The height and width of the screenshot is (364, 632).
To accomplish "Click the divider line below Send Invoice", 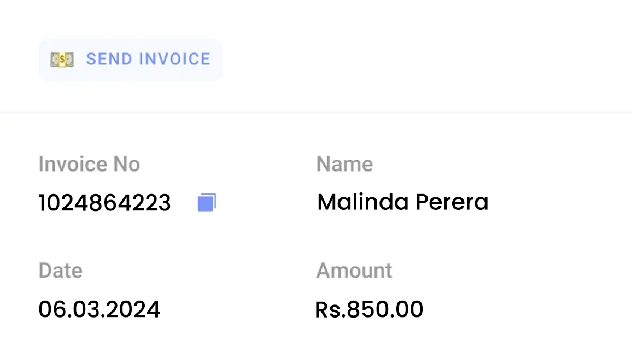I will click(316, 113).
